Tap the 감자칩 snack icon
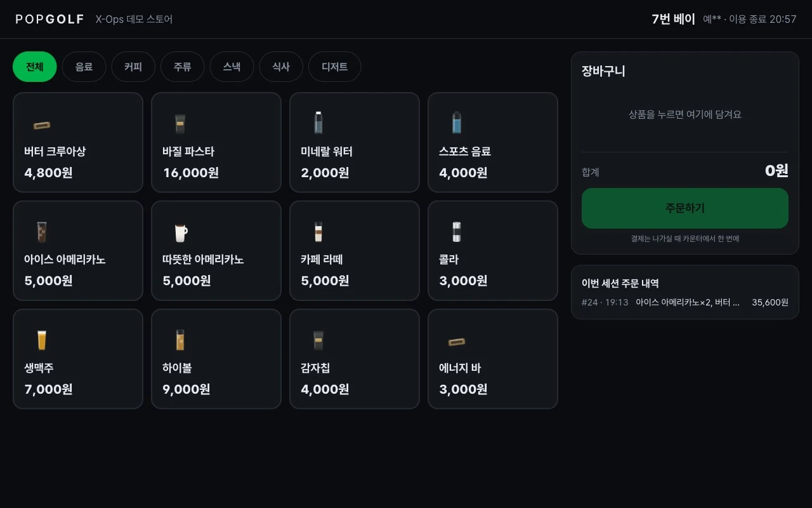 (x=318, y=340)
